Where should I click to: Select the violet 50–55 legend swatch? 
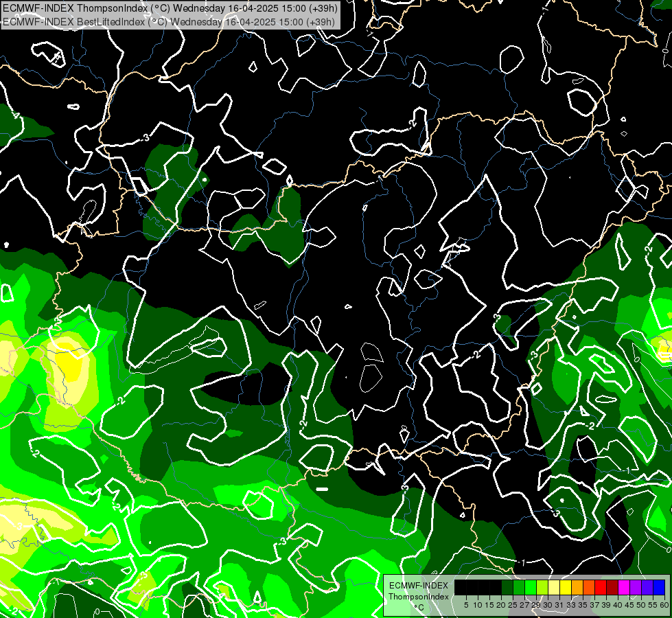tap(647, 588)
